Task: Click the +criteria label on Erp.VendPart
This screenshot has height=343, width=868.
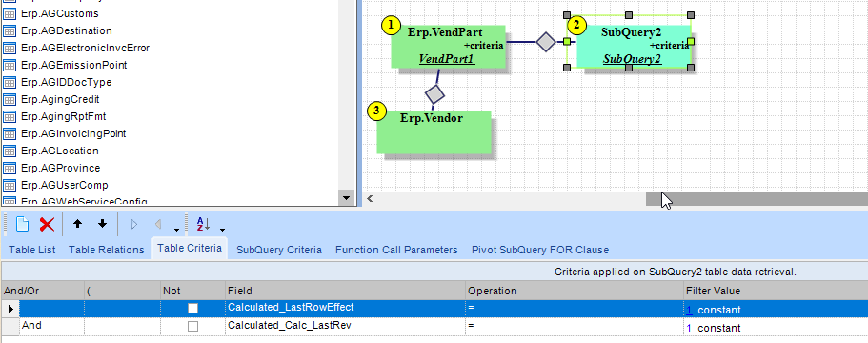Action: 483,46
